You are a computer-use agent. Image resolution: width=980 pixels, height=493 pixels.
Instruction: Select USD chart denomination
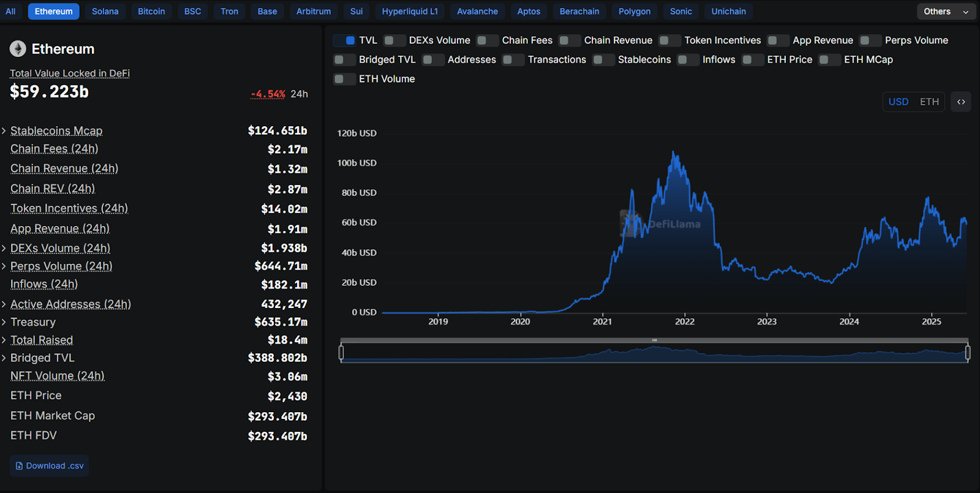click(x=899, y=102)
